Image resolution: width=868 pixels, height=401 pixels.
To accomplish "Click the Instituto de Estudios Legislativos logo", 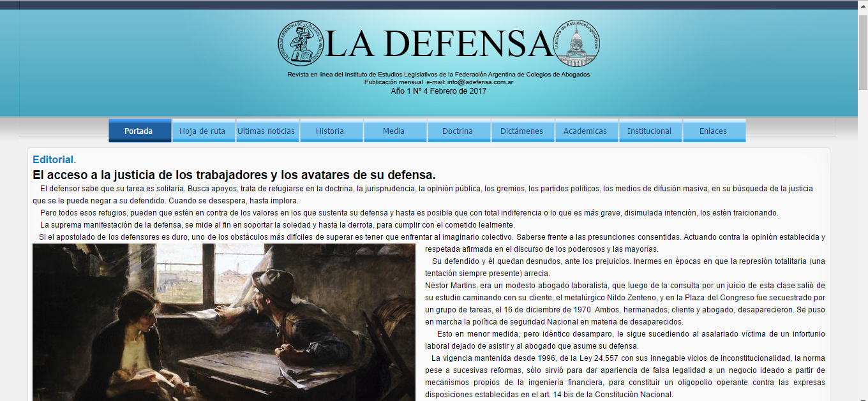I will pyautogui.click(x=576, y=44).
